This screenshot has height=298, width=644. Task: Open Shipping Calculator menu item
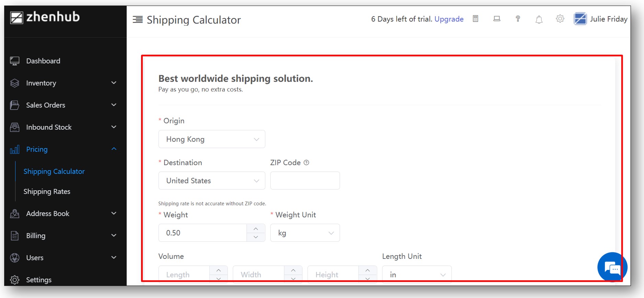click(x=54, y=171)
